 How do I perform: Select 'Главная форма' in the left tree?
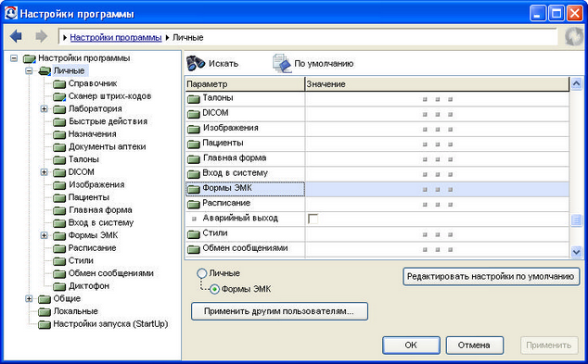(100, 210)
